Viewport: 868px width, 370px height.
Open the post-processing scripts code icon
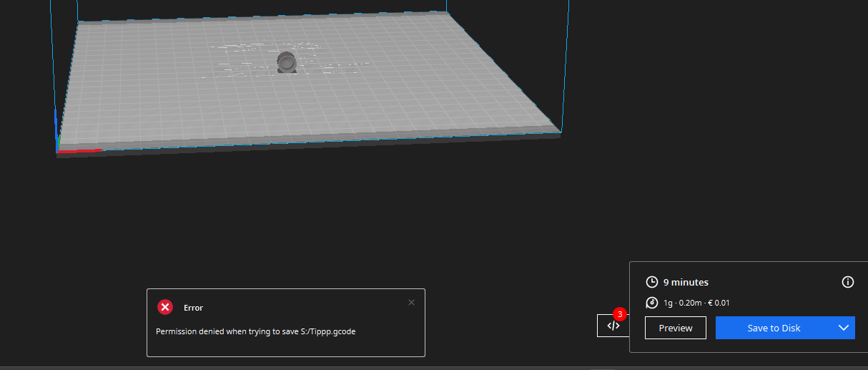point(613,326)
